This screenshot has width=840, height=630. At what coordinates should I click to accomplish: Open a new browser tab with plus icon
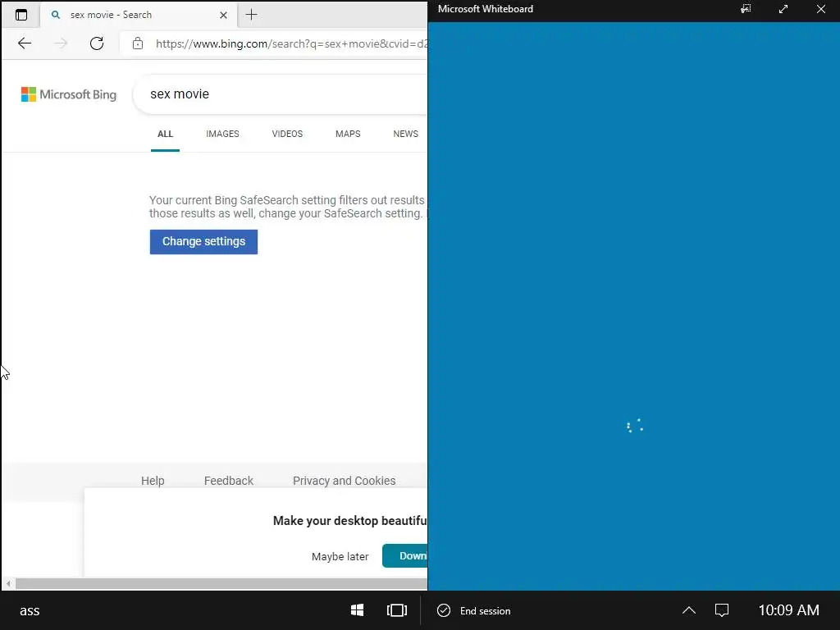[x=251, y=15]
